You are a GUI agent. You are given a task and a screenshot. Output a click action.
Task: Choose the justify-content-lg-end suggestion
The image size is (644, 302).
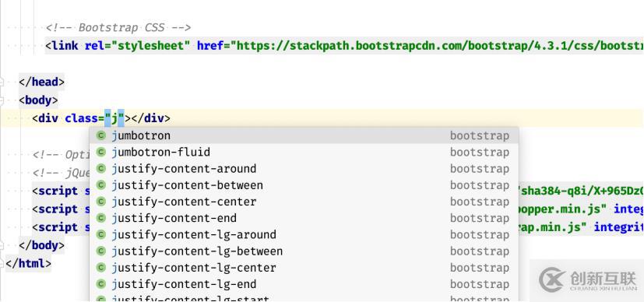pos(304,284)
